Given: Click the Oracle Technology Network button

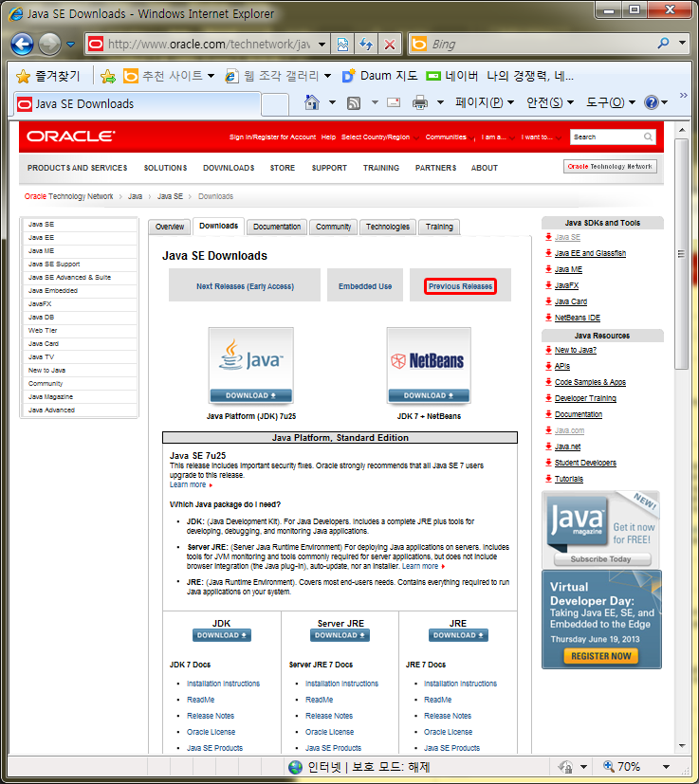Looking at the screenshot, I should (610, 167).
